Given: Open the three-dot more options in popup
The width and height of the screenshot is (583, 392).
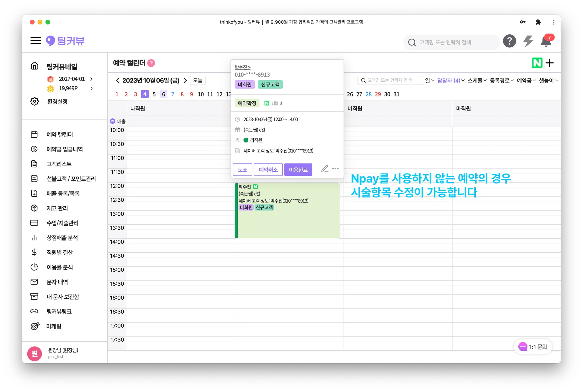Looking at the screenshot, I should coord(335,168).
